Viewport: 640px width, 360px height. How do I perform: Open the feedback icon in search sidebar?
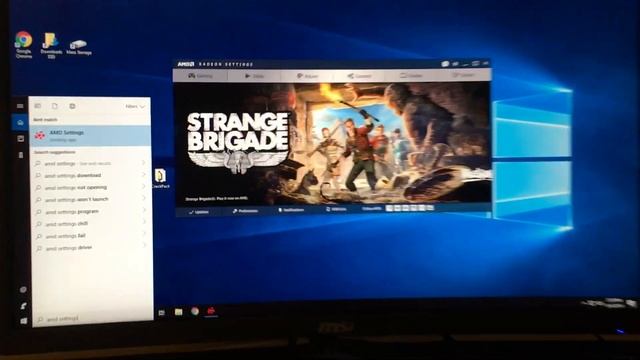pos(23,305)
